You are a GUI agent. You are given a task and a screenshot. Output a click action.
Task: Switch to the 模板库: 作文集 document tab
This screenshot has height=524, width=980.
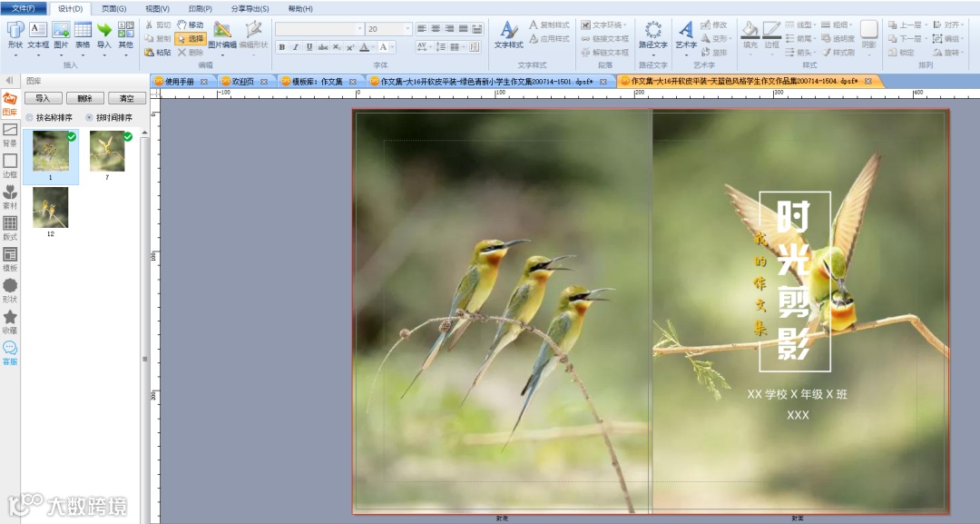318,82
